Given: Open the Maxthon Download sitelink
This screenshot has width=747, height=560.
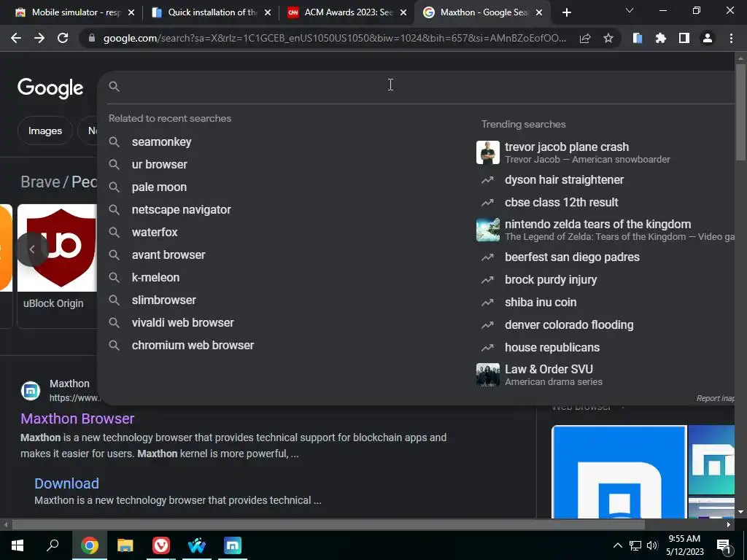Looking at the screenshot, I should (x=66, y=483).
